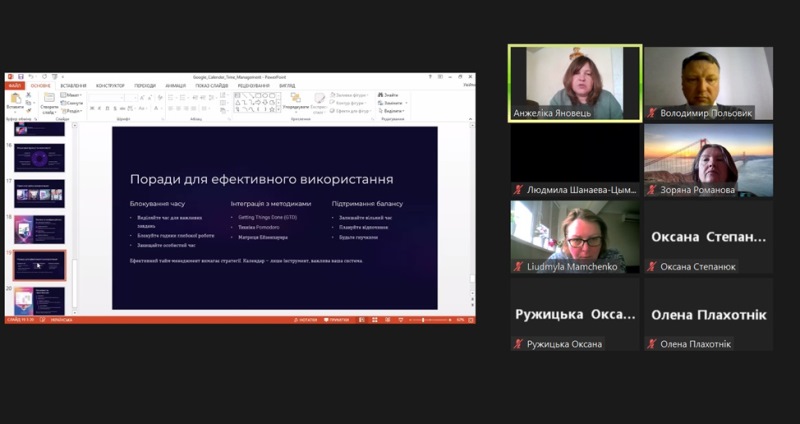Click the Reset (Скинути) slide button
Viewport: 800px width, 424px height.
pyautogui.click(x=71, y=103)
